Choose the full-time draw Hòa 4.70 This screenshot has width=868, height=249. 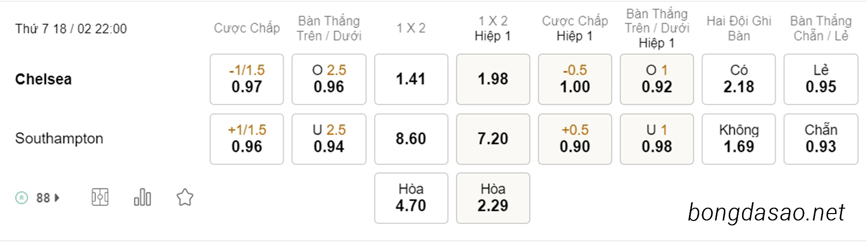point(411,198)
